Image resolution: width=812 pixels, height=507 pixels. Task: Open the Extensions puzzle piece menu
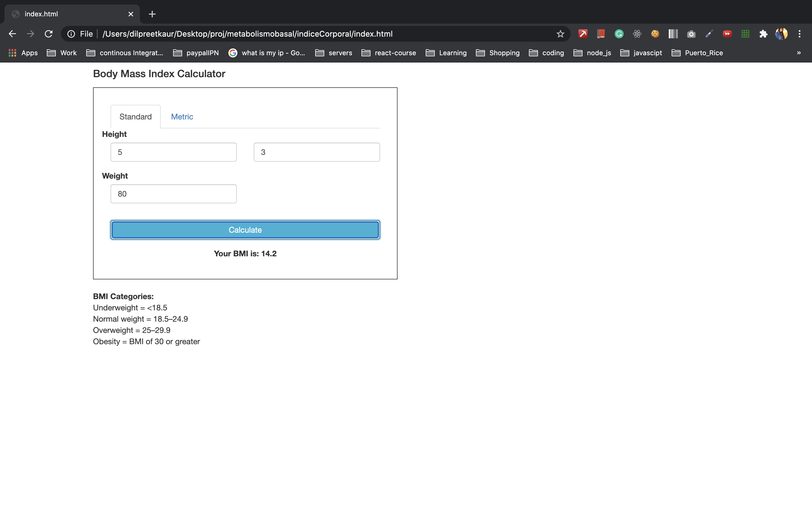click(763, 34)
